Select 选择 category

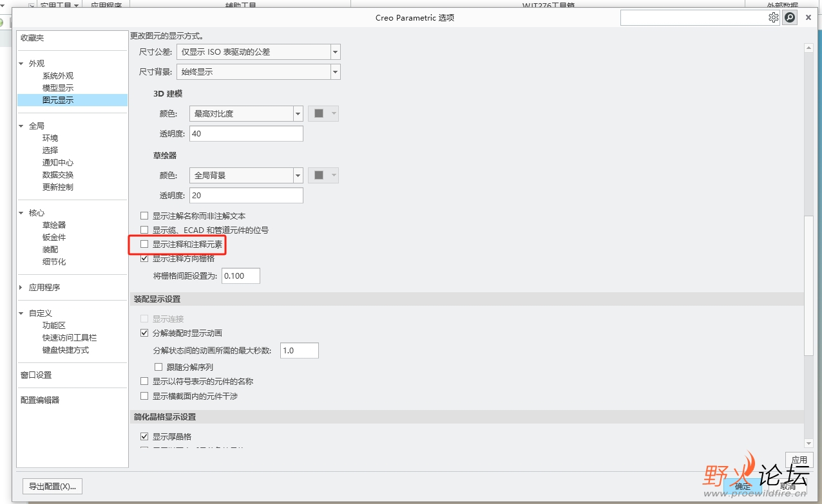coord(50,151)
